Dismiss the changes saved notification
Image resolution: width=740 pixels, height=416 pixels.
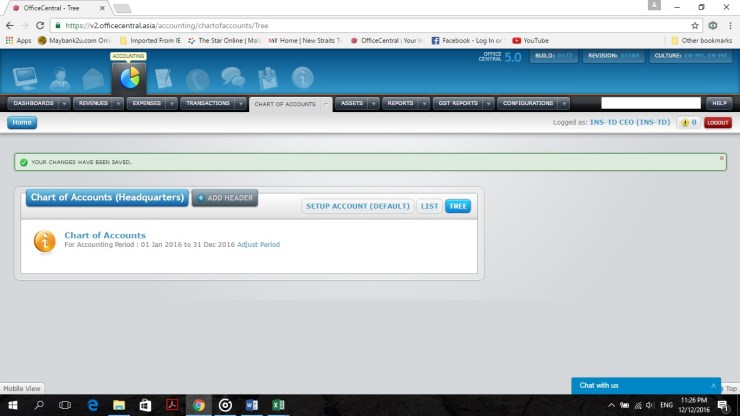[x=721, y=158]
